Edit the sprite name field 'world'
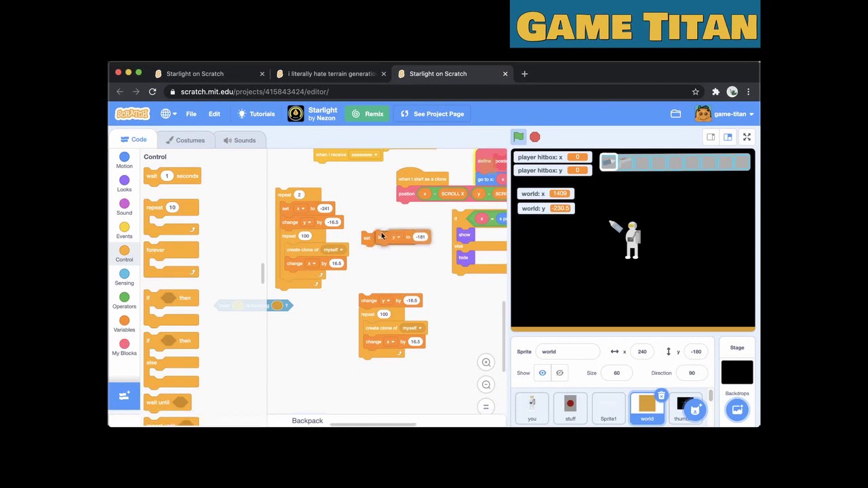Screen dimensions: 868x488 click(568, 352)
